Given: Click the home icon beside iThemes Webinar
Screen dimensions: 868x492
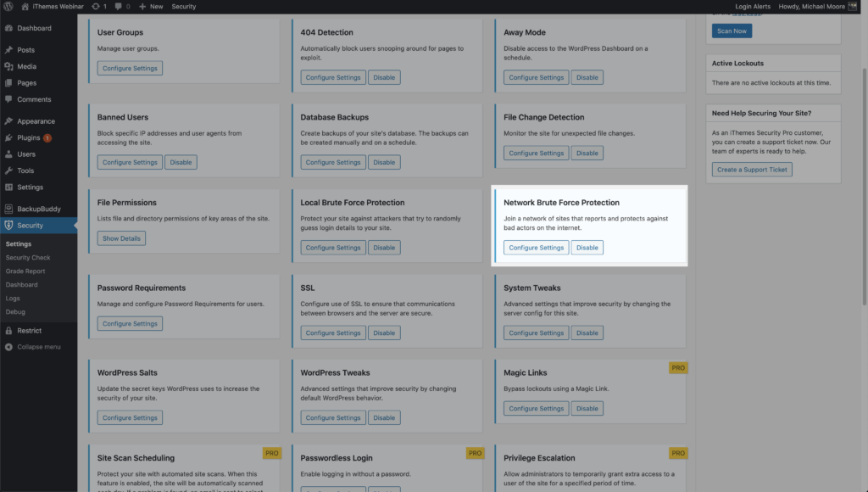Looking at the screenshot, I should 25,7.
